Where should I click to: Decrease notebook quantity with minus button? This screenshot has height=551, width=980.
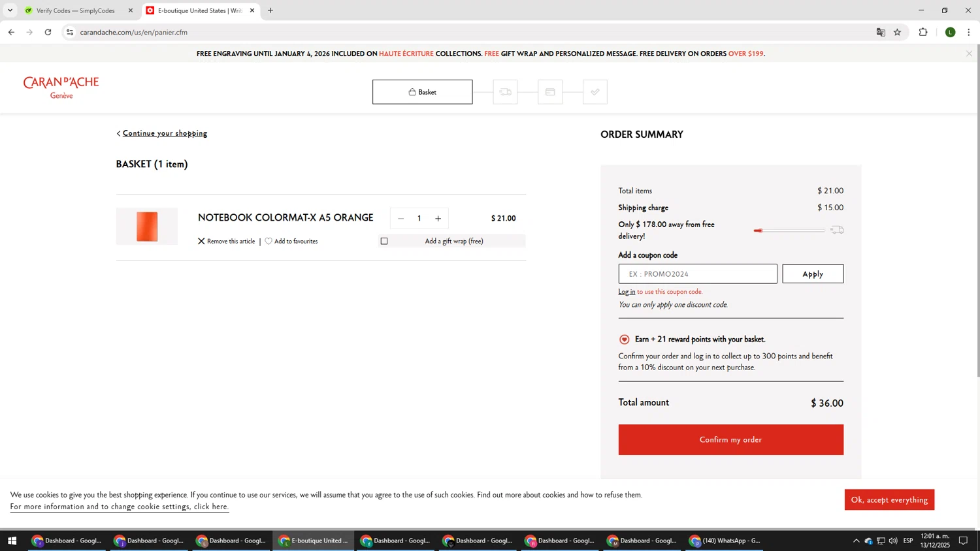click(x=400, y=219)
